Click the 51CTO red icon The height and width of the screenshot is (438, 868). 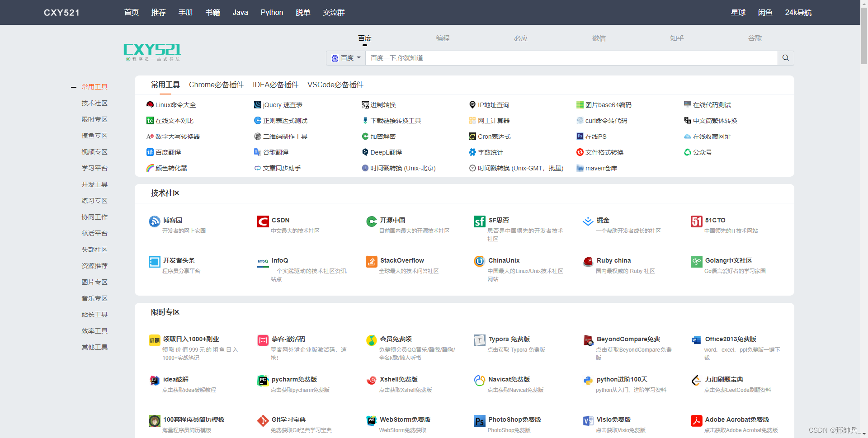tap(697, 221)
